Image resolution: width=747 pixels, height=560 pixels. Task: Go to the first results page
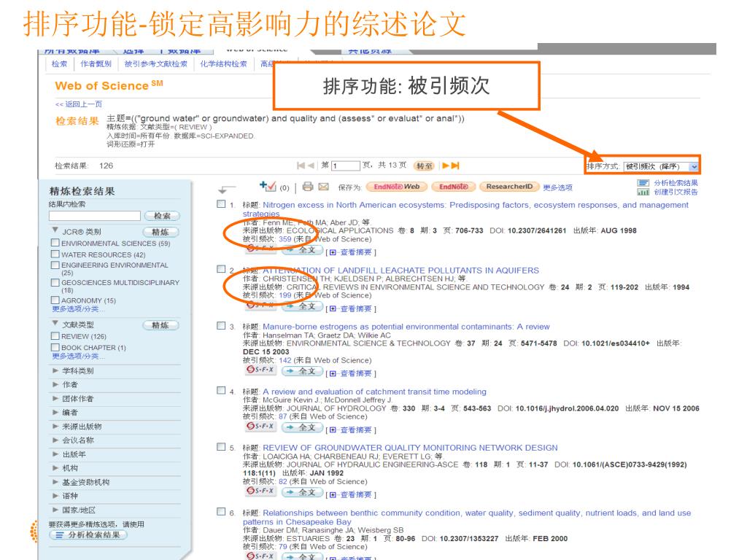tap(301, 166)
